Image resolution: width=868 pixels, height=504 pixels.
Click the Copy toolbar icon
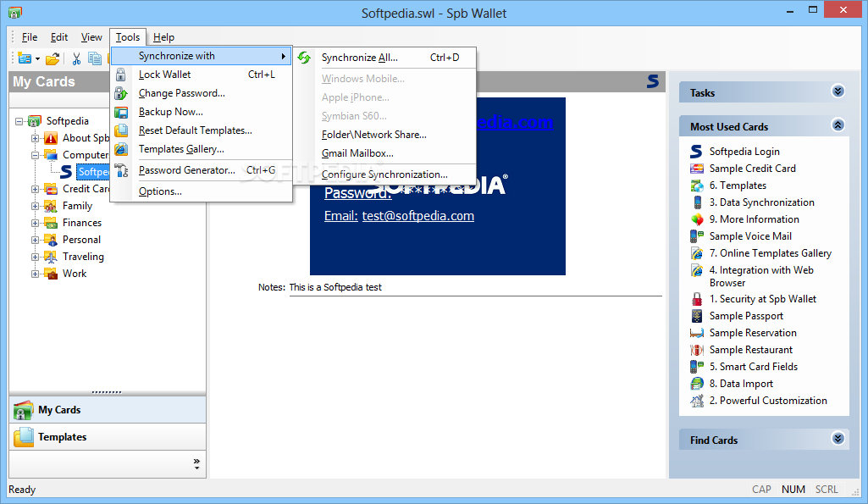[x=95, y=58]
